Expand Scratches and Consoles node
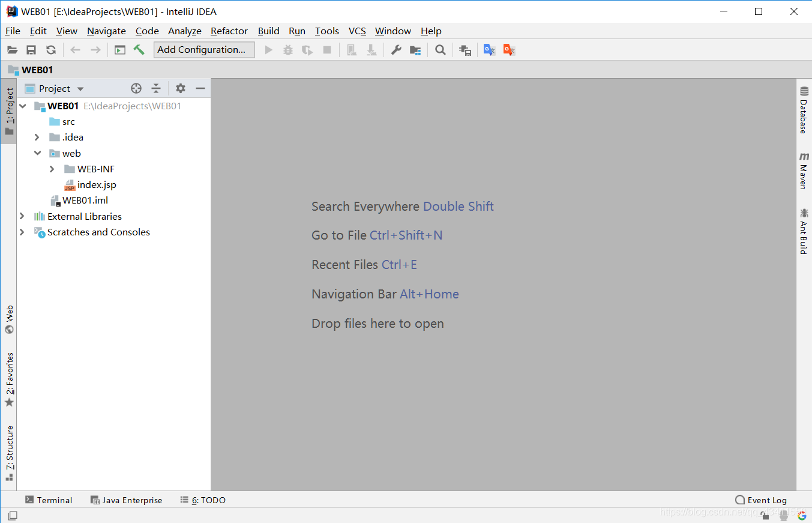Screen dimensions: 812x523 [x=22, y=232]
